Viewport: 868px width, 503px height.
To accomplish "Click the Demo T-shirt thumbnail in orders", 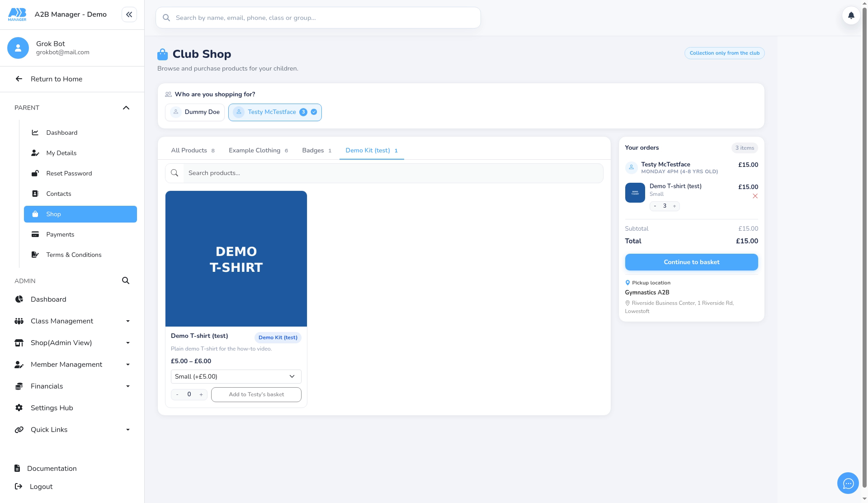I will (x=635, y=193).
